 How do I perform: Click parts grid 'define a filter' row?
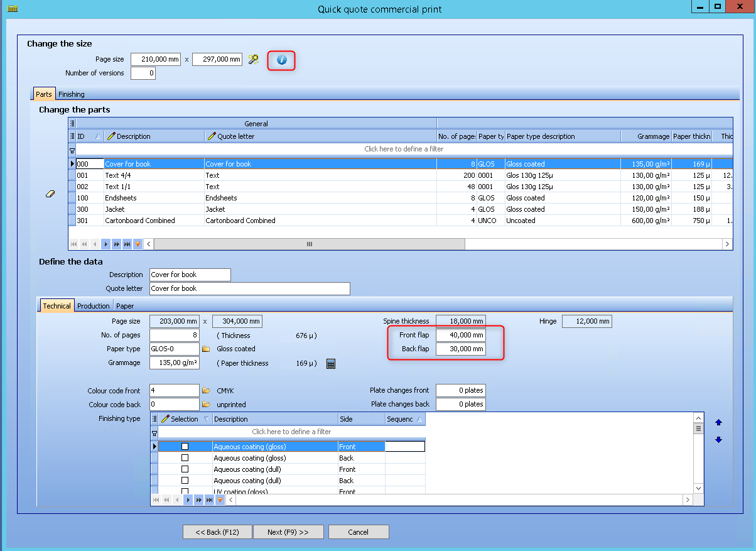point(404,150)
